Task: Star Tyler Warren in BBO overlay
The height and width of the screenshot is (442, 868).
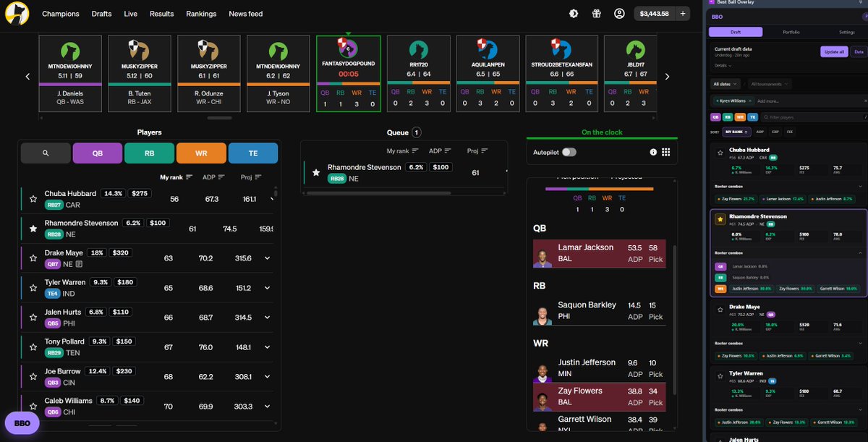Action: 720,375
